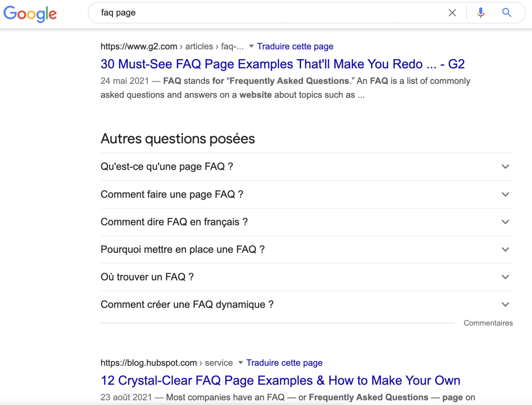Click "Traduire cette page" for the HubSpot result
The width and height of the screenshot is (532, 405).
[284, 363]
